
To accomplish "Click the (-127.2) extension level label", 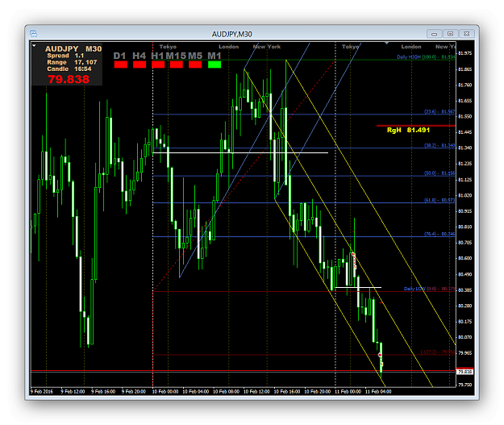I will (x=438, y=352).
